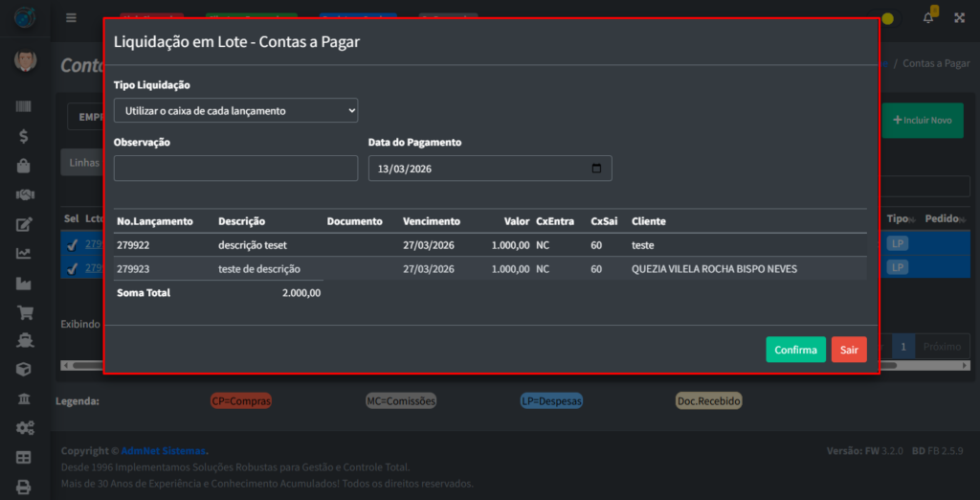Image resolution: width=980 pixels, height=500 pixels.
Task: Click the fullscreen expand icon
Action: click(959, 17)
